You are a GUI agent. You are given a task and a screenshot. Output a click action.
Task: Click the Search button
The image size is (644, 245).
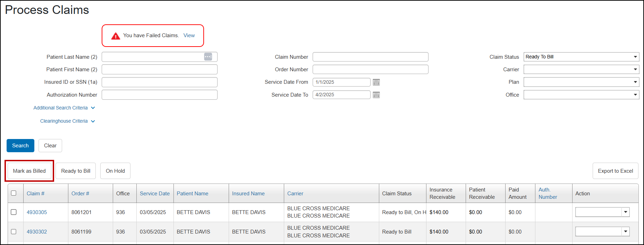(20, 146)
